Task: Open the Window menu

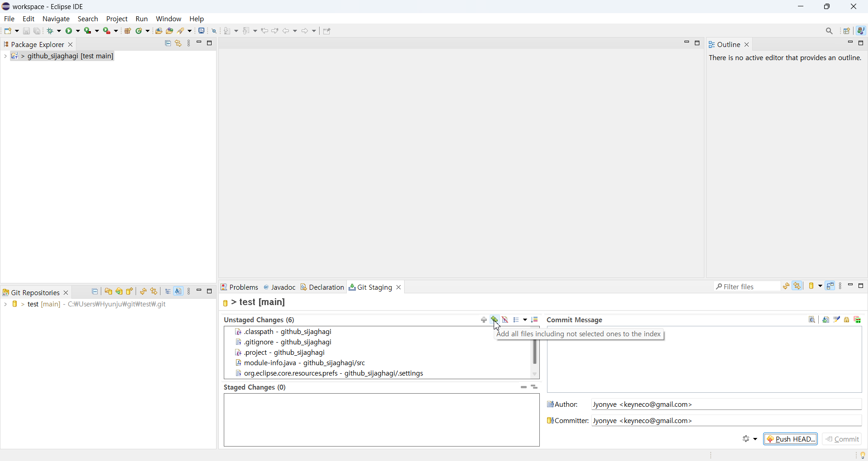Action: click(x=169, y=19)
